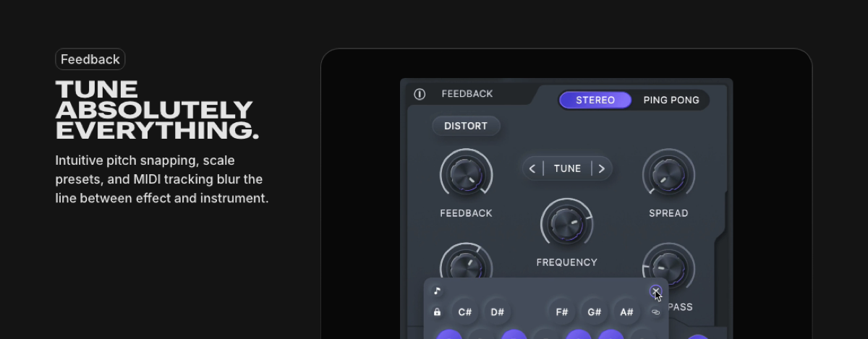Click the FREQUENCY knob
This screenshot has height=339, width=868.
pyautogui.click(x=566, y=224)
